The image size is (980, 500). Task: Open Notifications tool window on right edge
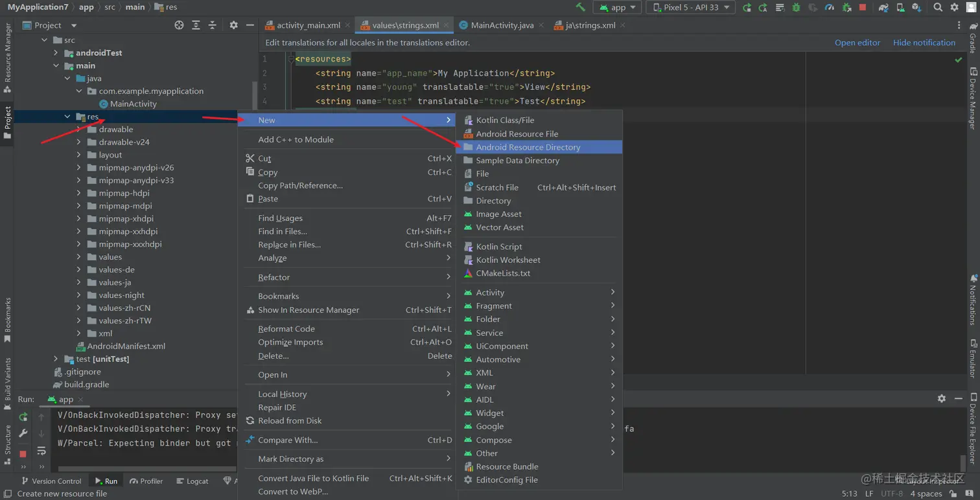coord(972,300)
